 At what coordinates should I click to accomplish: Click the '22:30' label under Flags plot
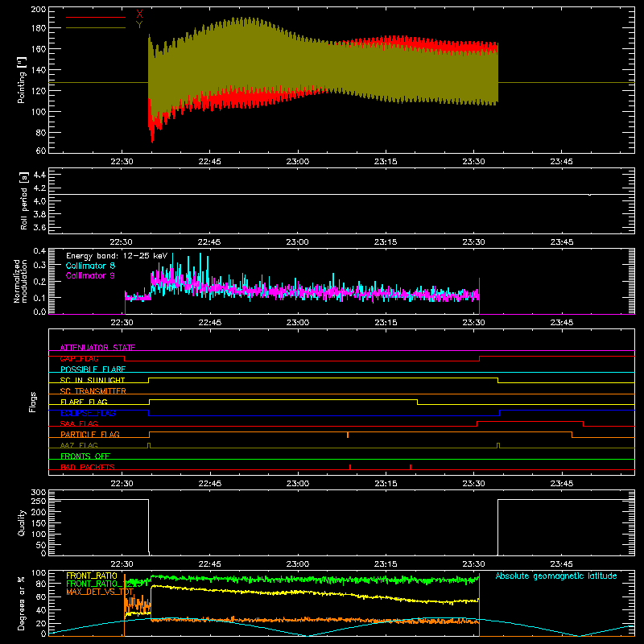point(122,484)
